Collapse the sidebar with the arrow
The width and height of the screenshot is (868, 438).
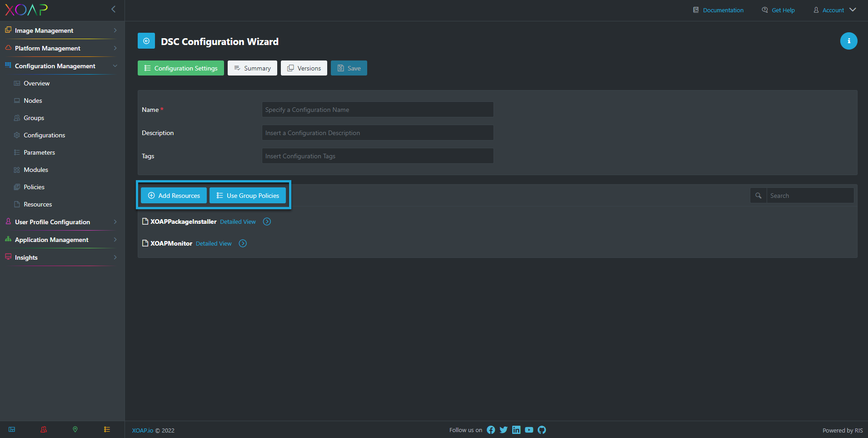[x=113, y=9]
